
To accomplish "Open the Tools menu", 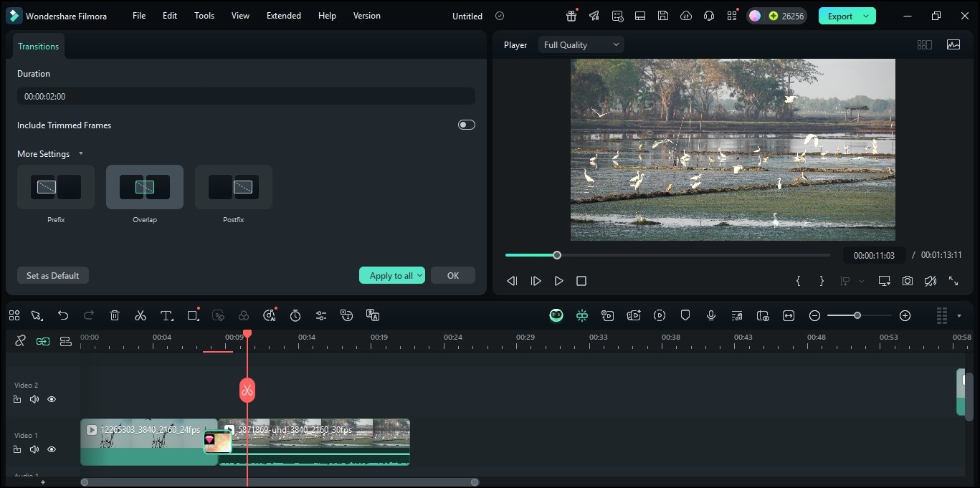I will 204,15.
